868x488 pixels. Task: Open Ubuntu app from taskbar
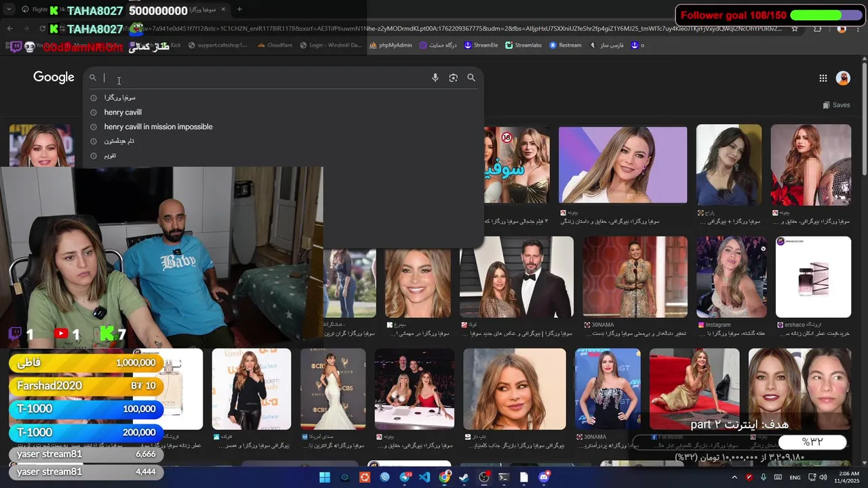point(365,477)
